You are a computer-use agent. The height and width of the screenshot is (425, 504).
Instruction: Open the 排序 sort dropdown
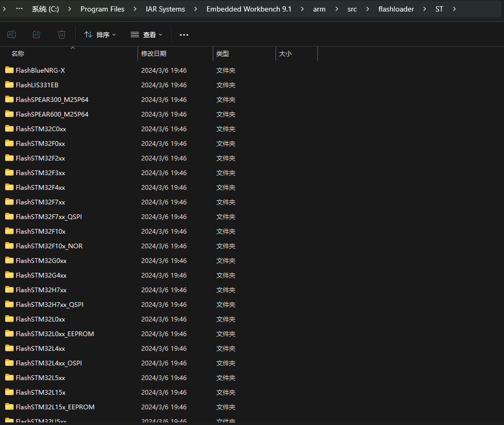[100, 35]
